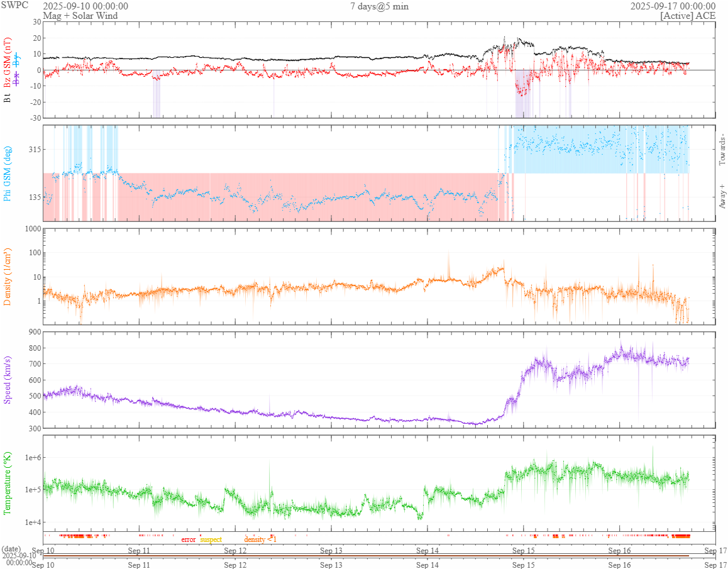Click the Speed (km/s) axis label
Screen dimensions: 728x569
point(8,381)
